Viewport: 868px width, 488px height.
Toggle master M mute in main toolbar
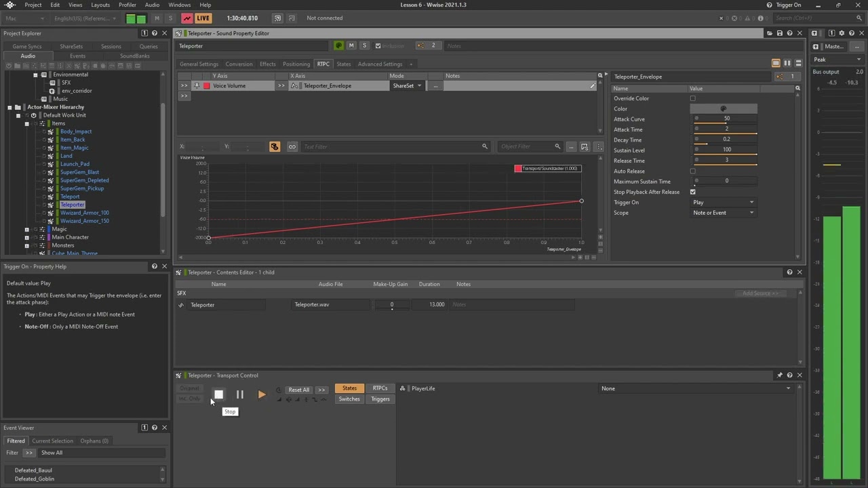157,18
